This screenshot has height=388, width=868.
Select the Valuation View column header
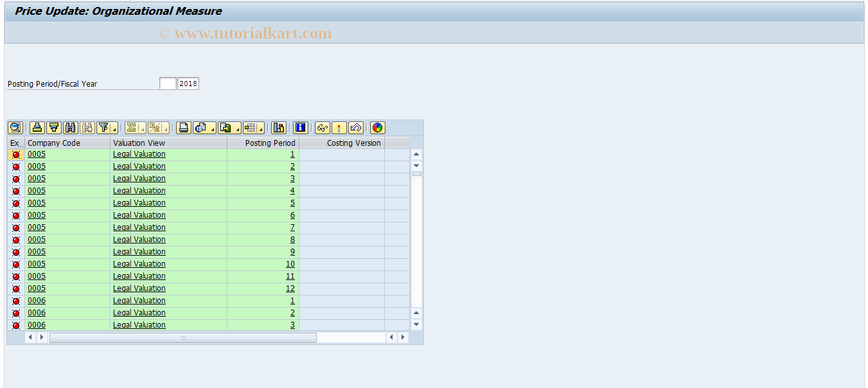coord(168,143)
